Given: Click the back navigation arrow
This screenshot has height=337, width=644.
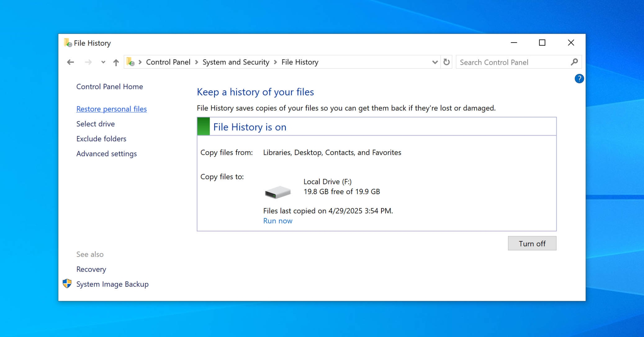Looking at the screenshot, I should (70, 62).
